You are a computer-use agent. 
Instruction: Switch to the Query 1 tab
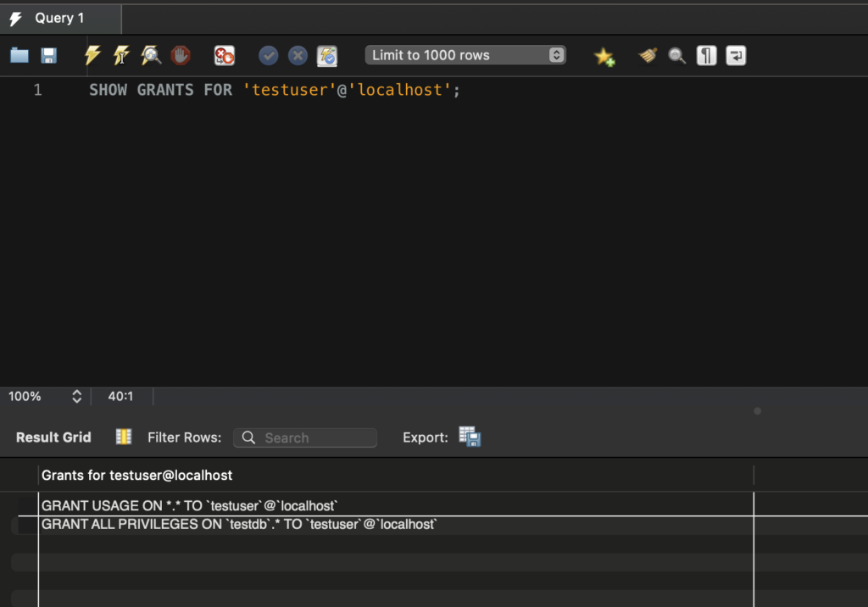point(59,18)
